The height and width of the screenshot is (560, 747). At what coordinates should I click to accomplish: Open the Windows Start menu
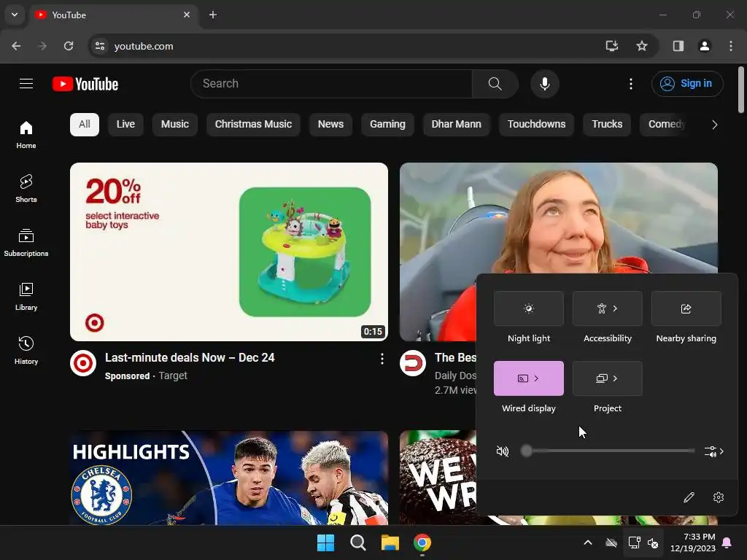click(x=326, y=542)
